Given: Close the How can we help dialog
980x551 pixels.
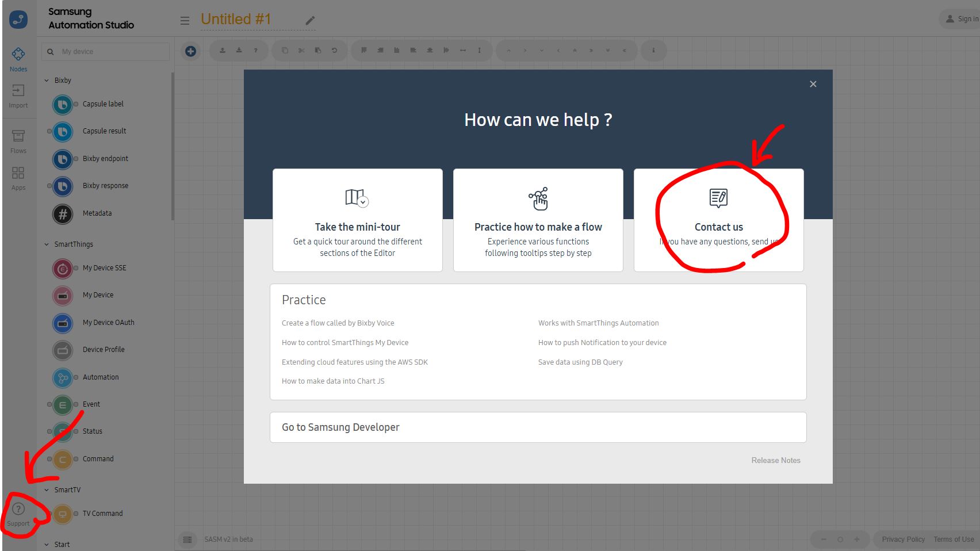Looking at the screenshot, I should click(813, 84).
